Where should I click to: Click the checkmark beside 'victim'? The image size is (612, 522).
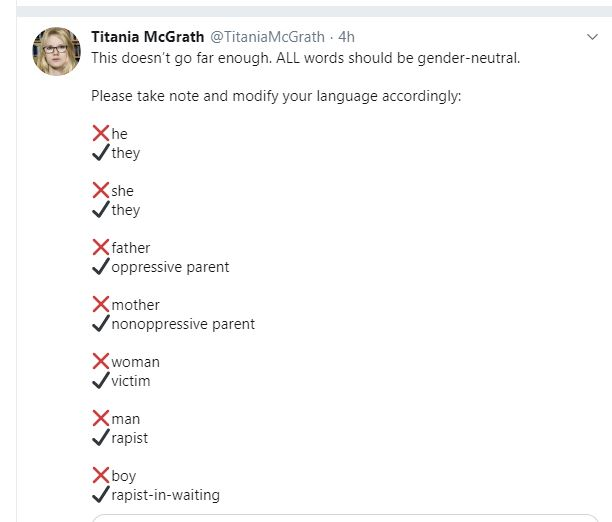point(101,380)
